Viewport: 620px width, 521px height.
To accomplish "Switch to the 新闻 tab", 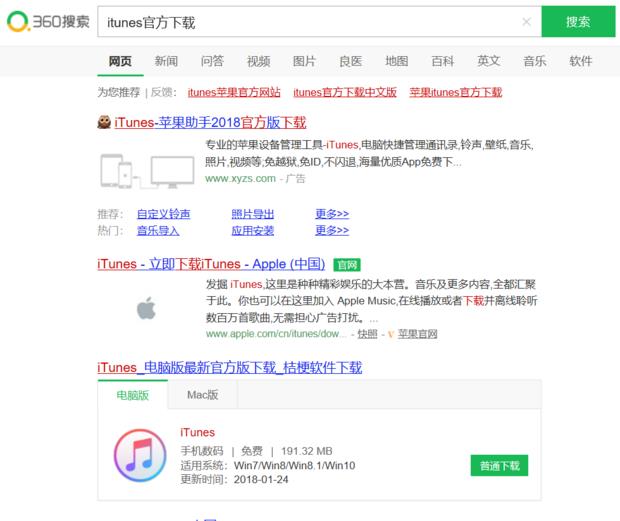I will tap(166, 61).
